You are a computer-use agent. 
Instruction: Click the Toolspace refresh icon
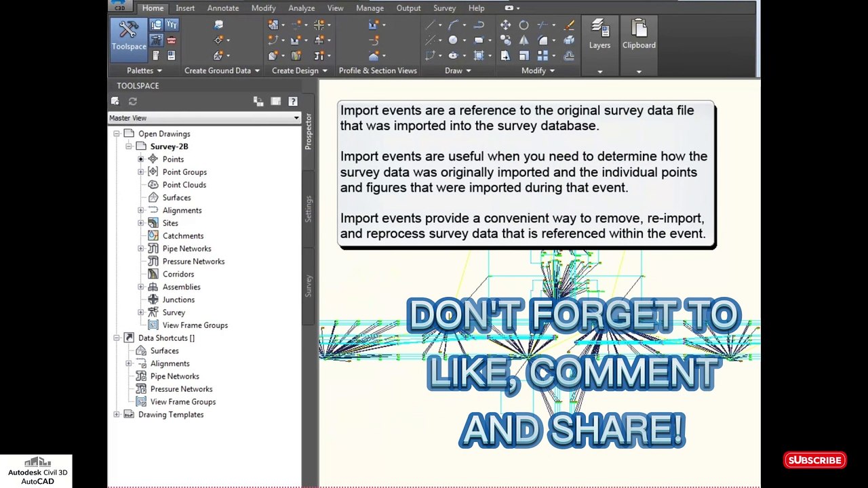pos(133,101)
